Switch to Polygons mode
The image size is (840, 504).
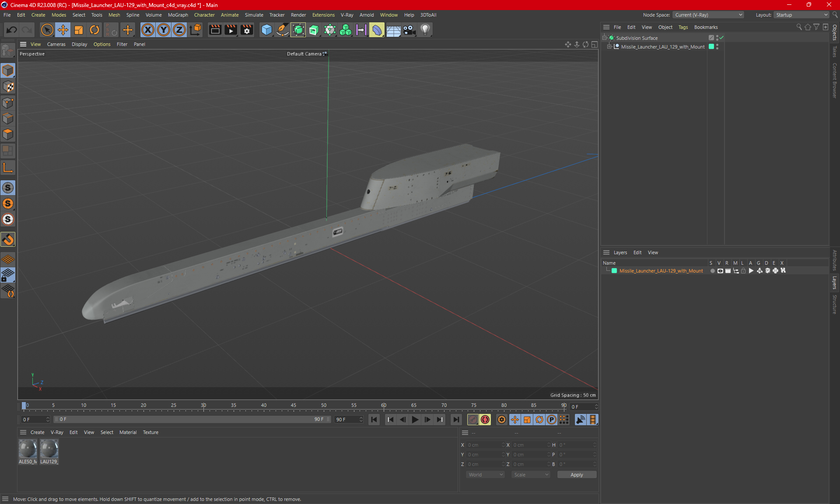click(8, 134)
